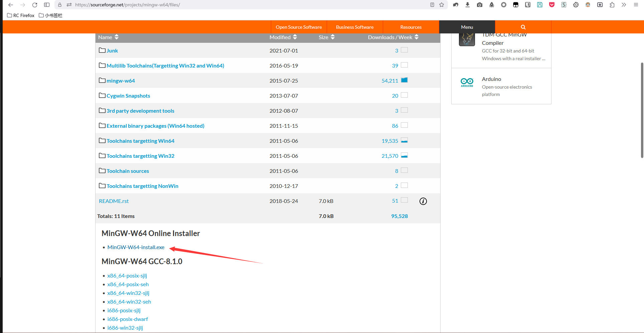Image resolution: width=644 pixels, height=333 pixels.
Task: Open TDM-GCC MinGW Compiler recommendation
Action: pos(504,39)
